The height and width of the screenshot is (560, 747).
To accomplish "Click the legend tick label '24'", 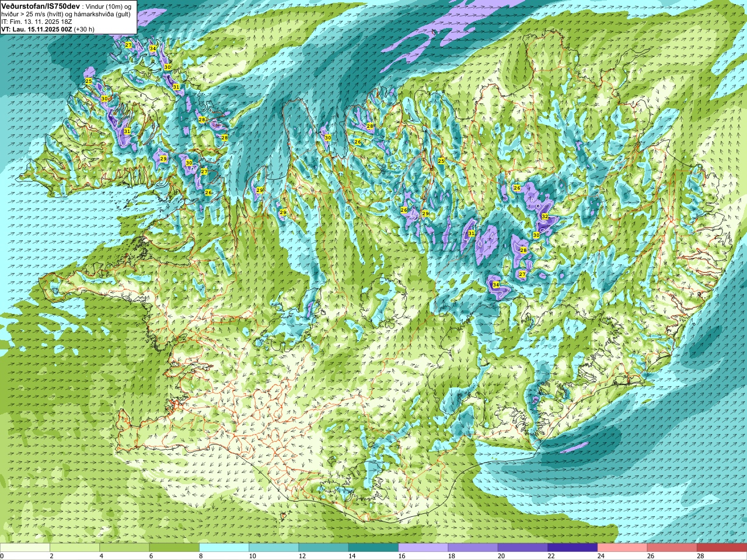I will click(601, 556).
